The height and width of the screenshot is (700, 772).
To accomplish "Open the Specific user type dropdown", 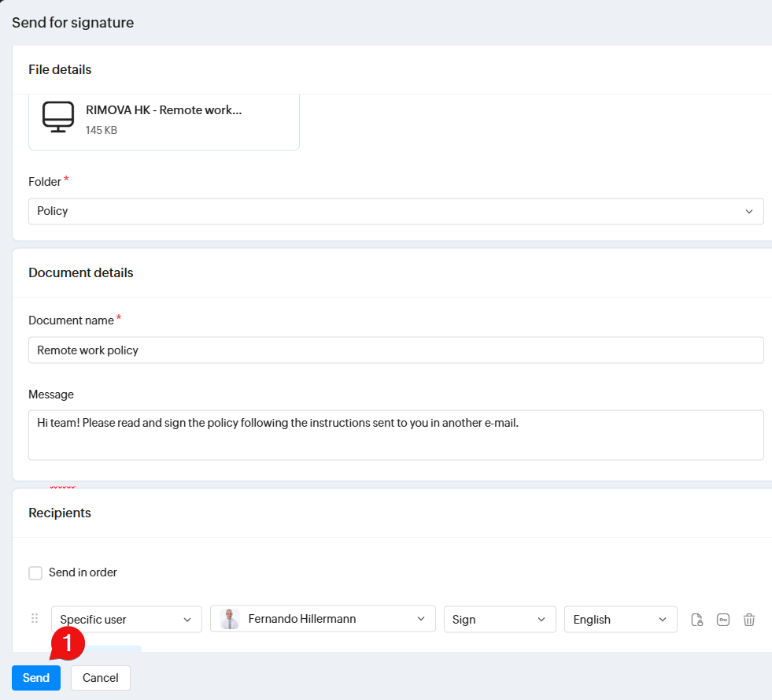I will click(126, 620).
